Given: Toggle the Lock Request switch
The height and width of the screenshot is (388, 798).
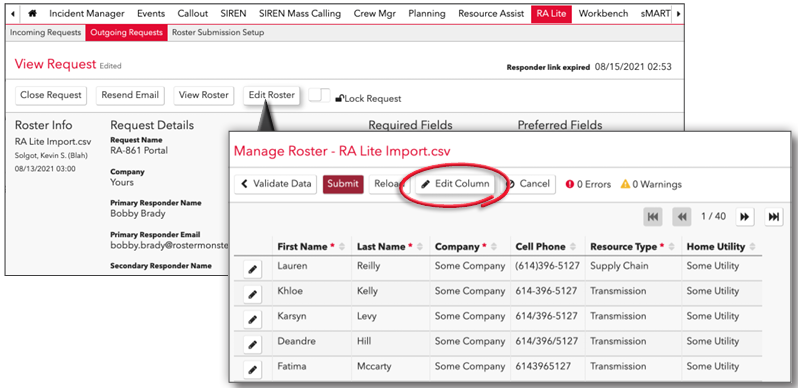Looking at the screenshot, I should [320, 95].
